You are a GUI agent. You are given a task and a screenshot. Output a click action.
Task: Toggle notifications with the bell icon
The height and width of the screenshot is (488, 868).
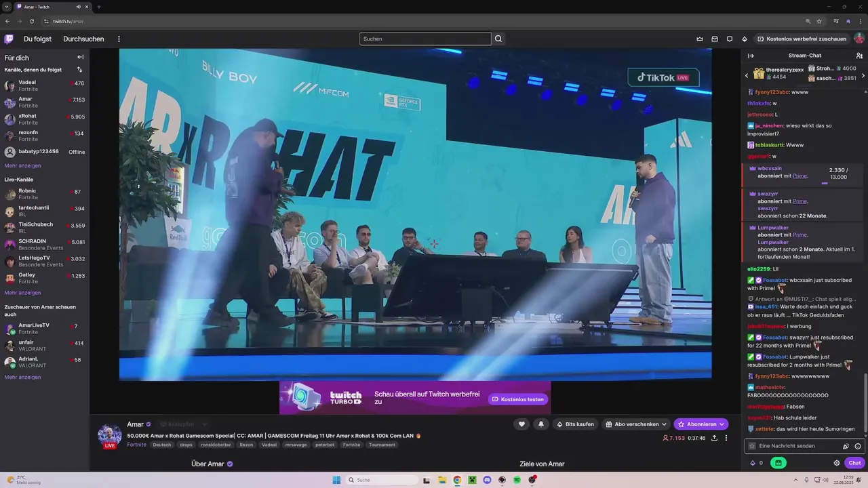click(540, 424)
